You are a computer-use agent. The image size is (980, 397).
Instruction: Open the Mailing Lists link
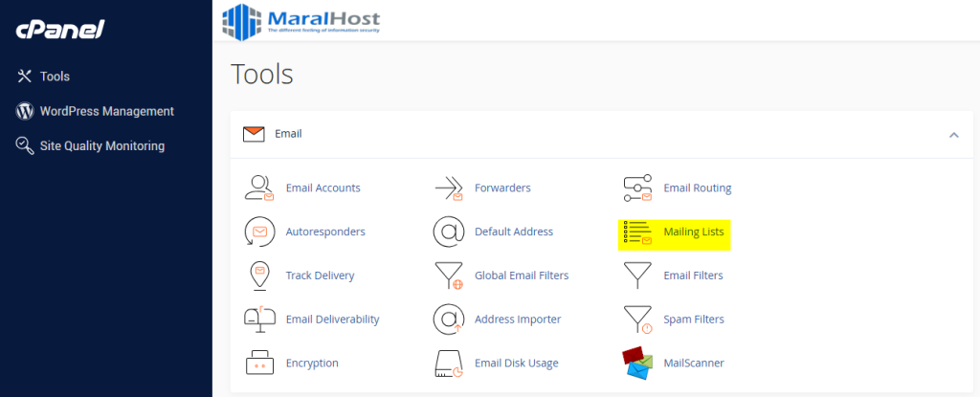pyautogui.click(x=694, y=232)
